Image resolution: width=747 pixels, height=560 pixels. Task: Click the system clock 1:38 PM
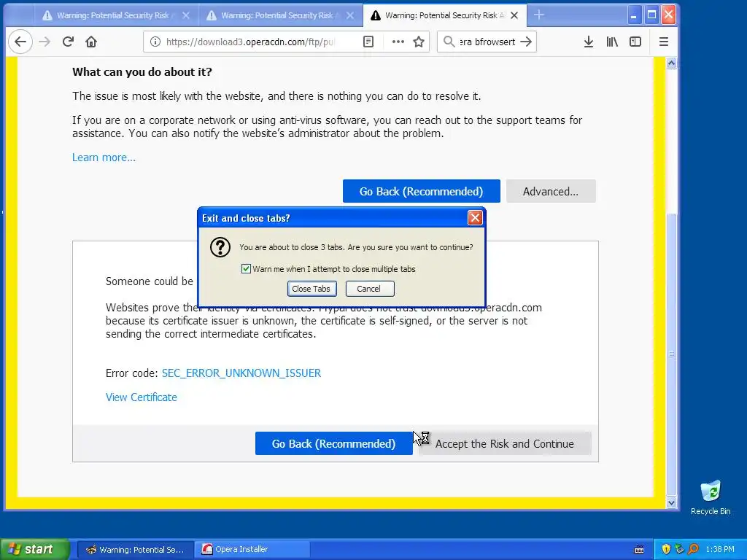[x=720, y=549]
